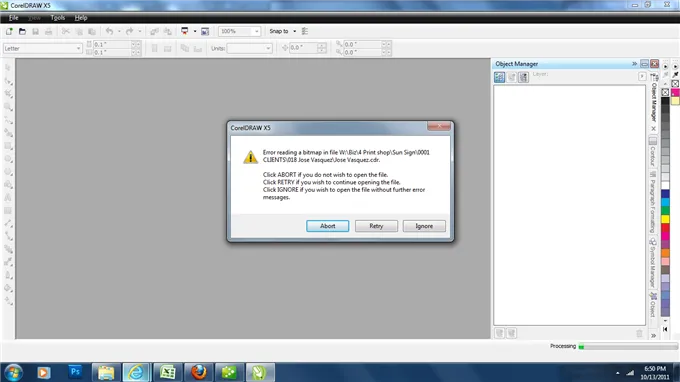This screenshot has width=680, height=382.
Task: Click the Retry button
Action: tap(376, 226)
